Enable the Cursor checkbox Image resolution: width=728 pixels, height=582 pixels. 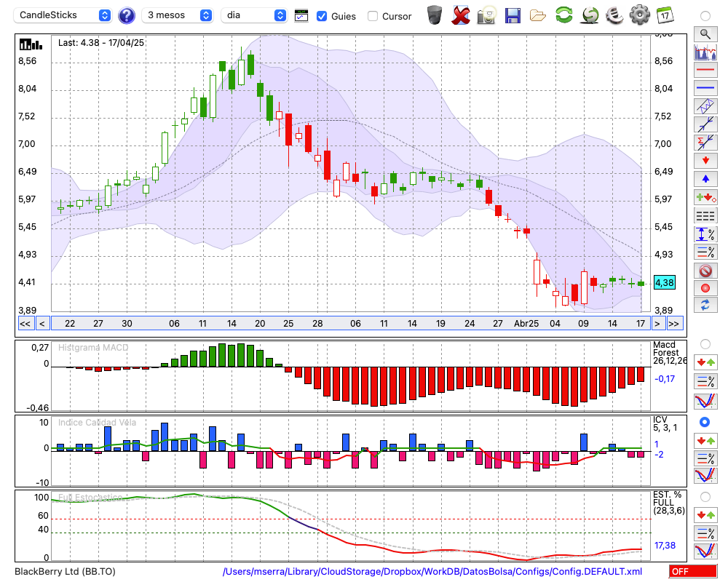(372, 16)
